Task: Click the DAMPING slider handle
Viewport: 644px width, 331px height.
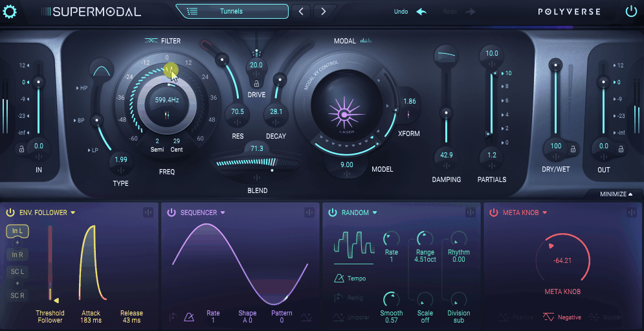Action: pyautogui.click(x=446, y=112)
